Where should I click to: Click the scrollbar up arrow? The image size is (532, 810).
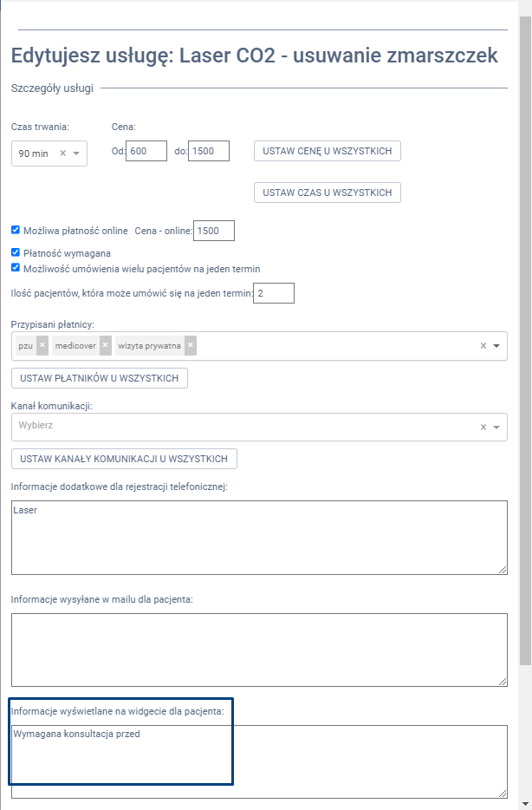(525, 7)
